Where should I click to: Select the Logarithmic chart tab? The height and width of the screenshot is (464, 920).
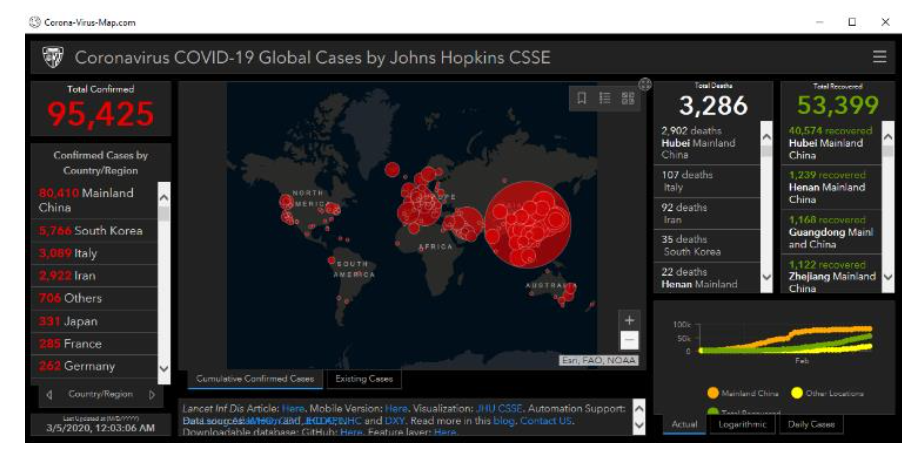tap(742, 424)
